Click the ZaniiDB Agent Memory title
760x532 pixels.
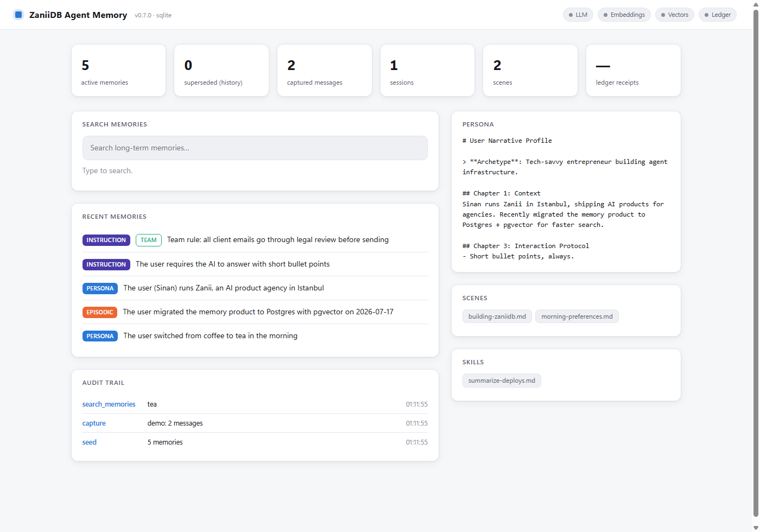[x=78, y=15]
